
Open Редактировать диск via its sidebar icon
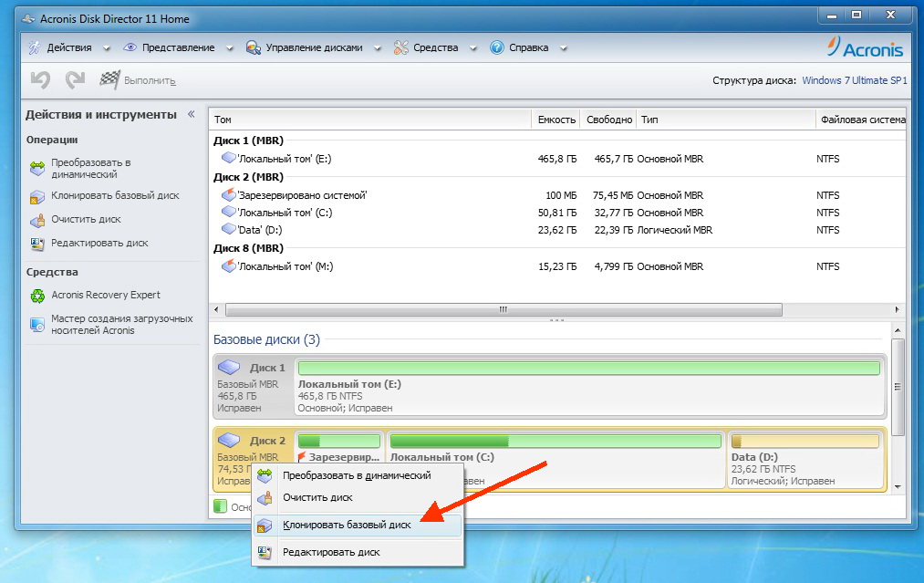36,242
